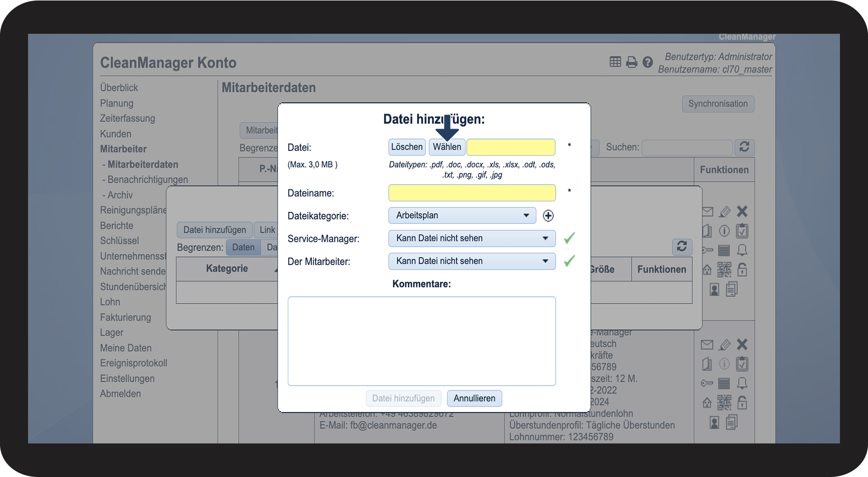Click the Suchen search field
Viewport: 868px width, 477px height.
[x=687, y=147]
